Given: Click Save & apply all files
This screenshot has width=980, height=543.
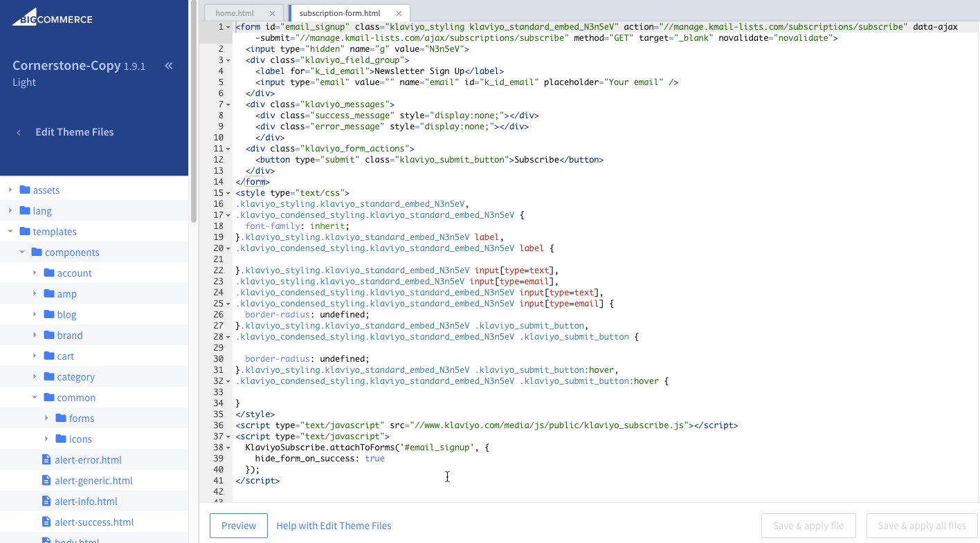Looking at the screenshot, I should click(x=921, y=526).
